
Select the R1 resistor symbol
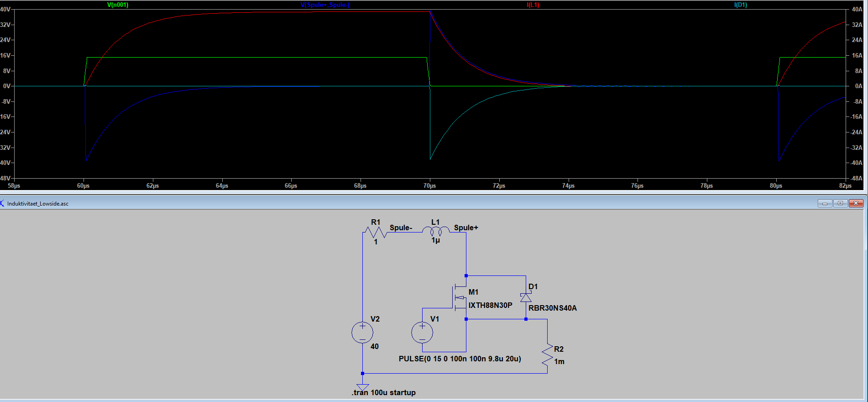[x=376, y=233]
